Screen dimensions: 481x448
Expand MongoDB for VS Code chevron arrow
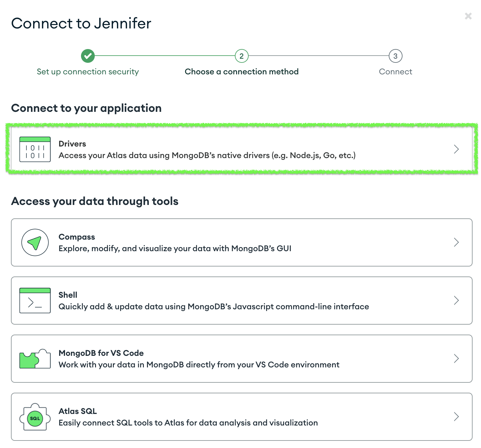[456, 359]
